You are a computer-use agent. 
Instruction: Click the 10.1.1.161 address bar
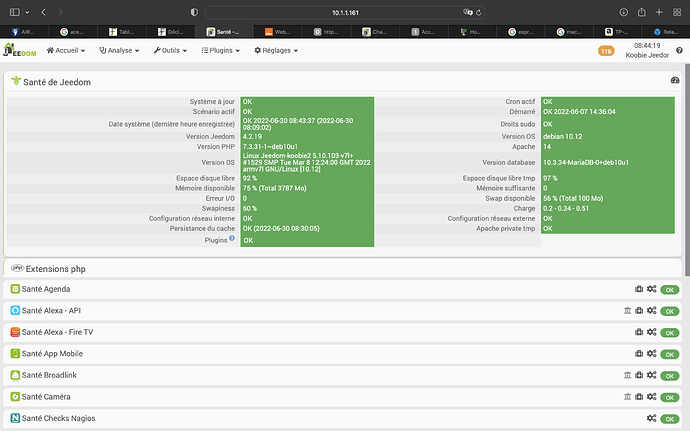click(345, 12)
